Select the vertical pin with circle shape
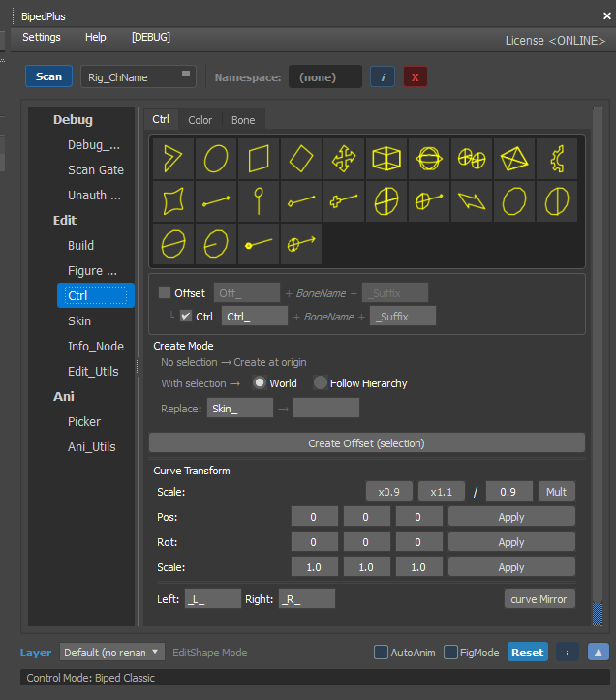616x700 pixels. (x=259, y=201)
